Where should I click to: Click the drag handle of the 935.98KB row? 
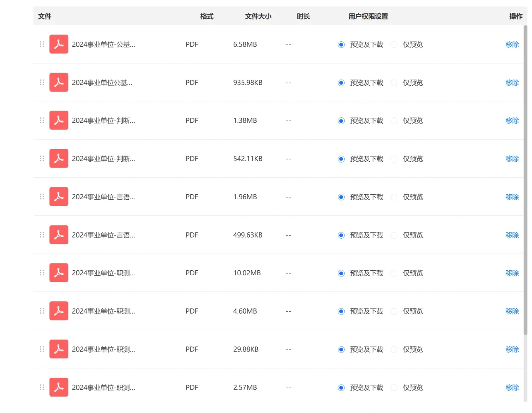pos(42,83)
